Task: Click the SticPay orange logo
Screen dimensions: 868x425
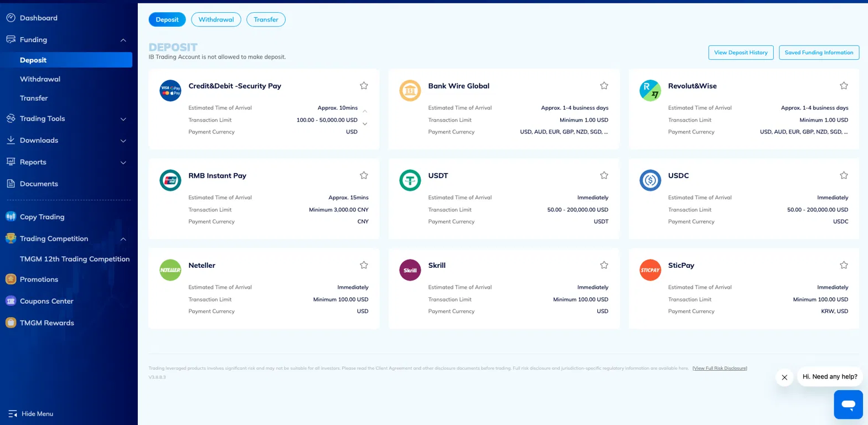Action: click(x=650, y=270)
